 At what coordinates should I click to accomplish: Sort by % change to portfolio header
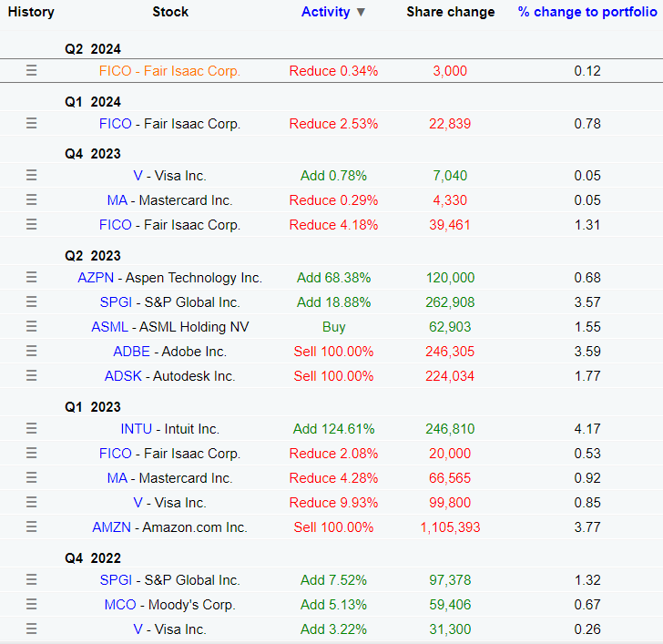coord(587,12)
